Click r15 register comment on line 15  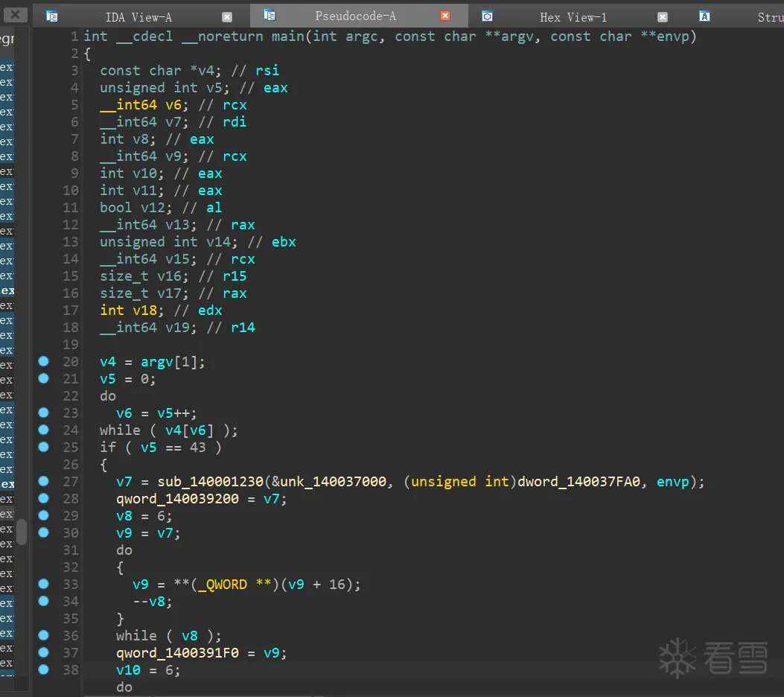coord(235,276)
